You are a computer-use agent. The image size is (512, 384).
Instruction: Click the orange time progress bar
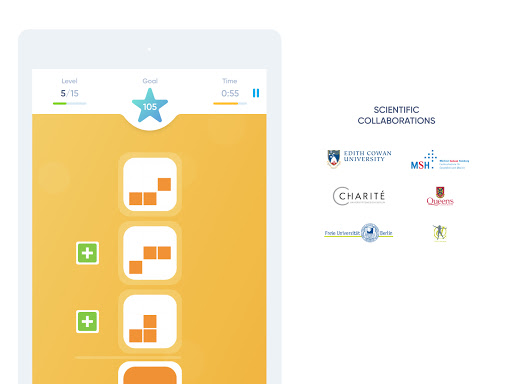coord(230,104)
